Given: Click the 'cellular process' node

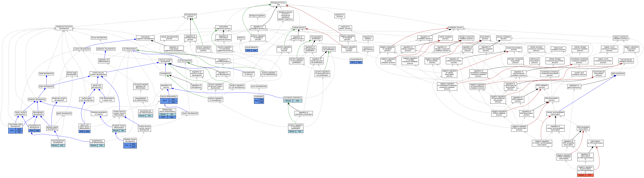Looking at the screenshot, I should [299, 27].
